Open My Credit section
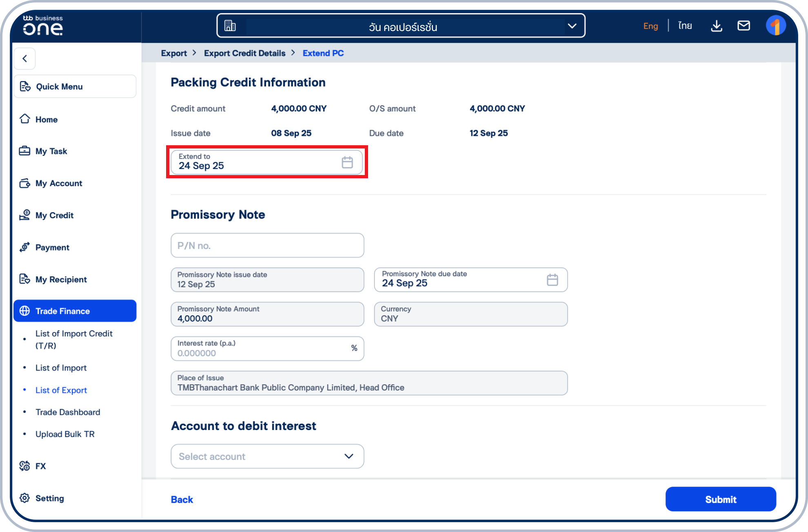Viewport: 808px width, 532px height. click(25, 215)
